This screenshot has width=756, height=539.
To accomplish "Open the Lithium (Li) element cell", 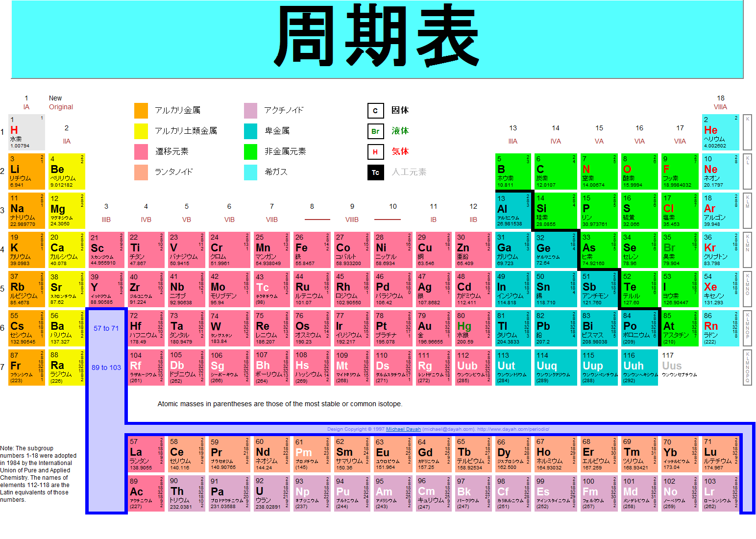I will 26,171.
